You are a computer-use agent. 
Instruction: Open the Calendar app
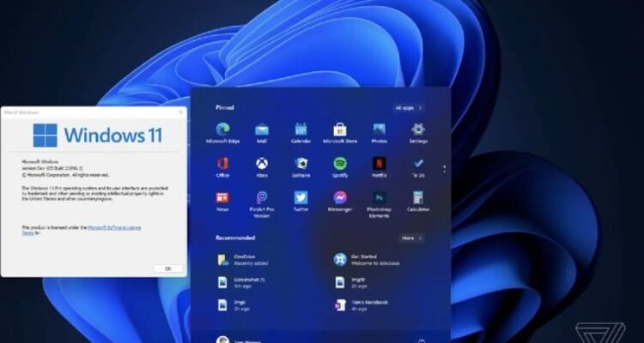[x=301, y=133]
